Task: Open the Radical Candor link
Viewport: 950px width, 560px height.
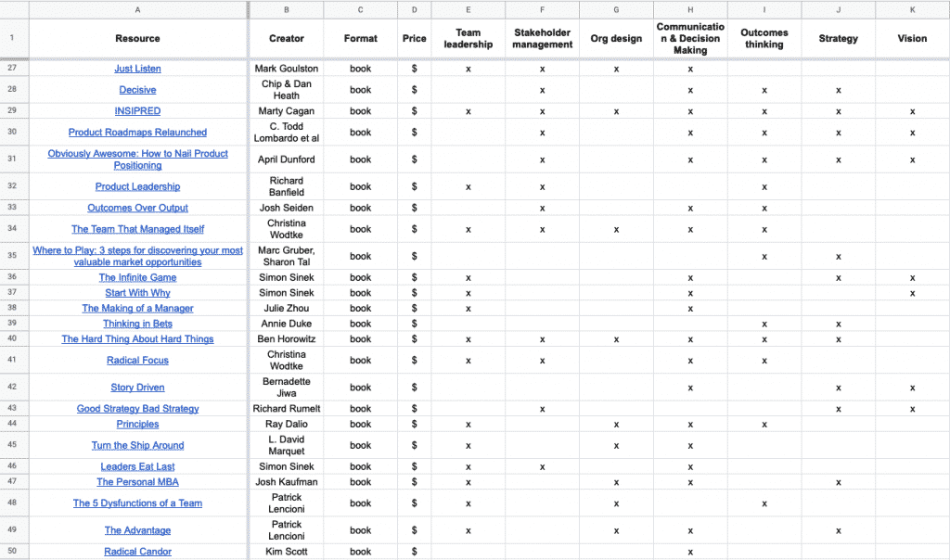Action: point(137,552)
